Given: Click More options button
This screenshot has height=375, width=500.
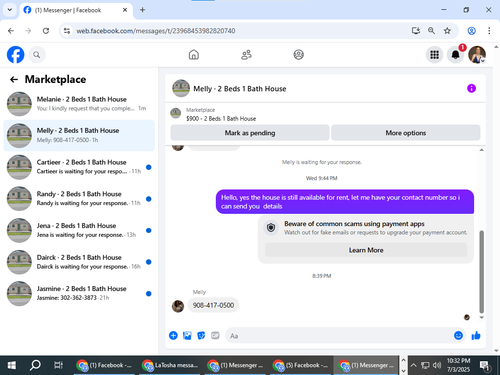Looking at the screenshot, I should click(406, 133).
